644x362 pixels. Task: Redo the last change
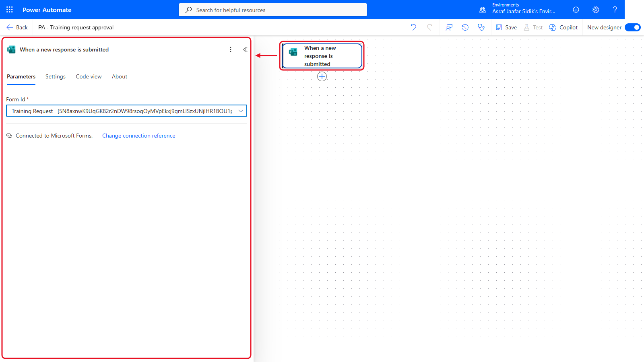coord(430,27)
